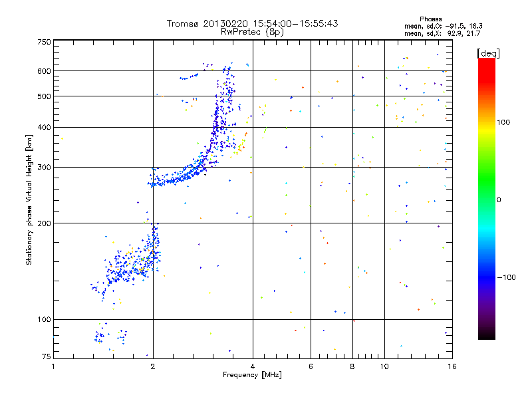Click 'Stationary phase Virtual Height [km]' axis label

(x=29, y=199)
